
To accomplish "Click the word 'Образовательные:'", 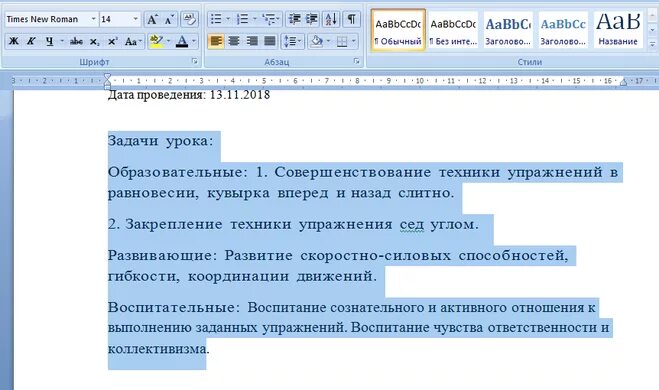I will pyautogui.click(x=178, y=172).
